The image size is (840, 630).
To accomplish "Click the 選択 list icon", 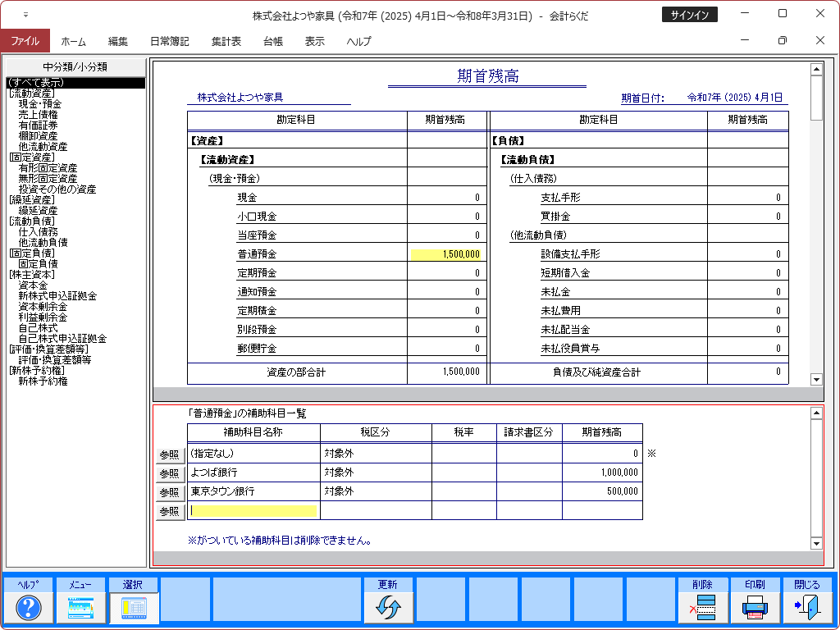I will coord(133,607).
